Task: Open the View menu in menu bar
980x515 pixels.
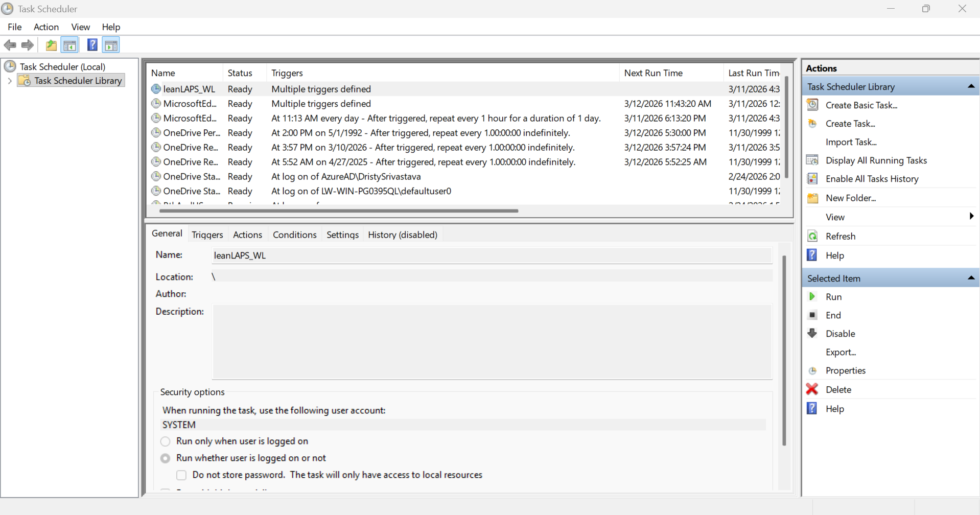Action: (x=81, y=27)
